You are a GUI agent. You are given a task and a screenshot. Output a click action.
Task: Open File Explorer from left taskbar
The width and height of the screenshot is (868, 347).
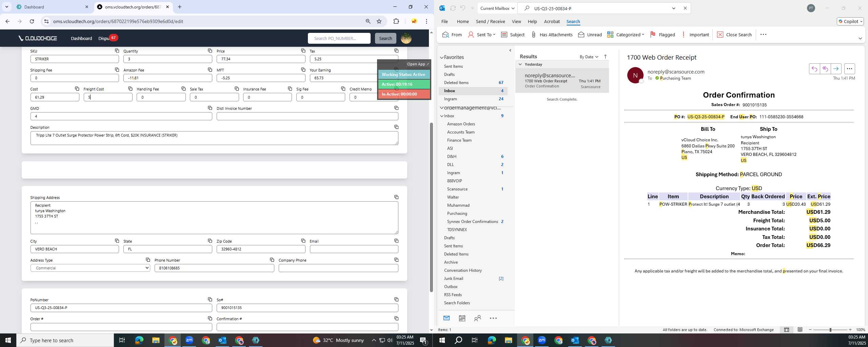click(x=156, y=340)
